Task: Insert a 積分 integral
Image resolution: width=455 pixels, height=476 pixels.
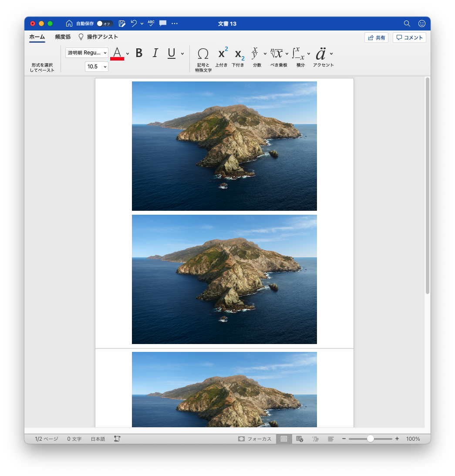Action: point(299,57)
